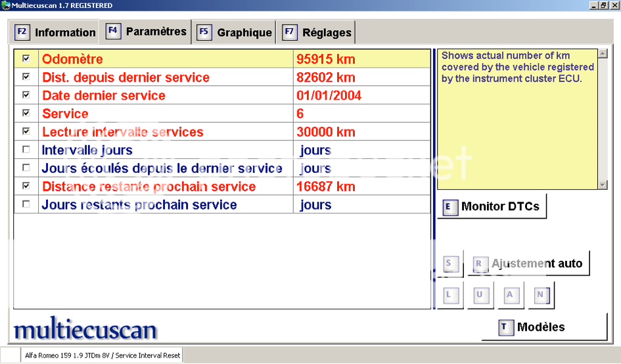Click the multiecuscan logo
The image size is (621, 364).
[85, 330]
